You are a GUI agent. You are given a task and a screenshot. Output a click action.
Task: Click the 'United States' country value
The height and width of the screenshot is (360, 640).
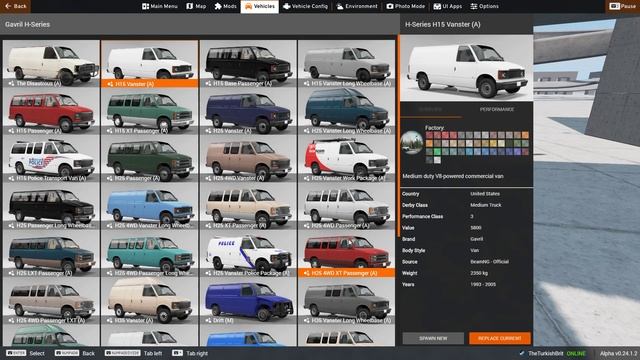pos(485,194)
